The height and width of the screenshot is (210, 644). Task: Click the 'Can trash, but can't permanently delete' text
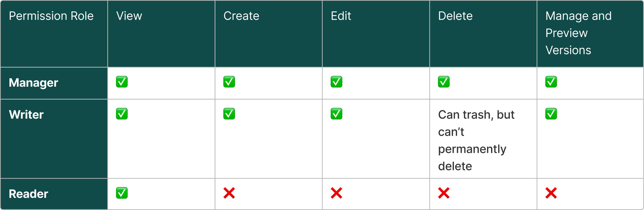[x=476, y=140]
